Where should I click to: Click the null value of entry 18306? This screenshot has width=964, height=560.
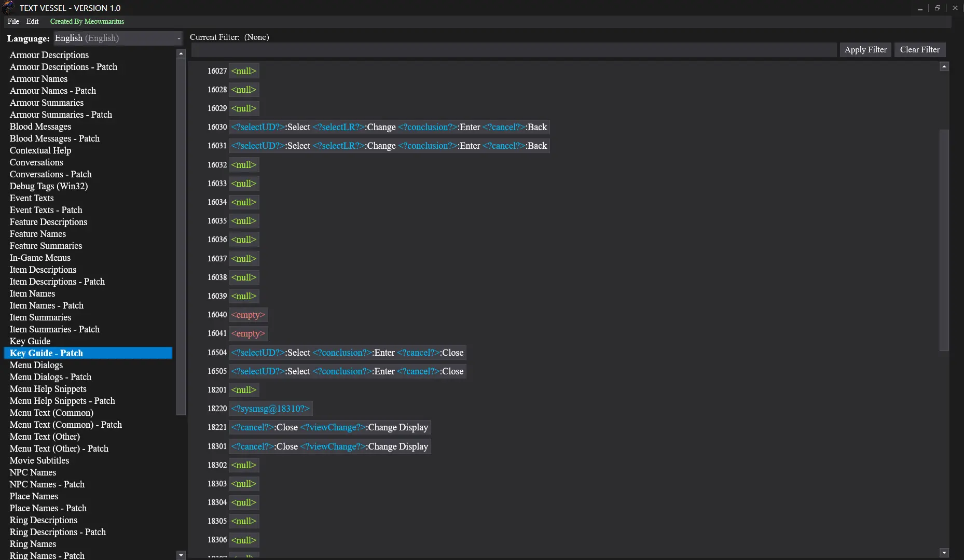244,540
